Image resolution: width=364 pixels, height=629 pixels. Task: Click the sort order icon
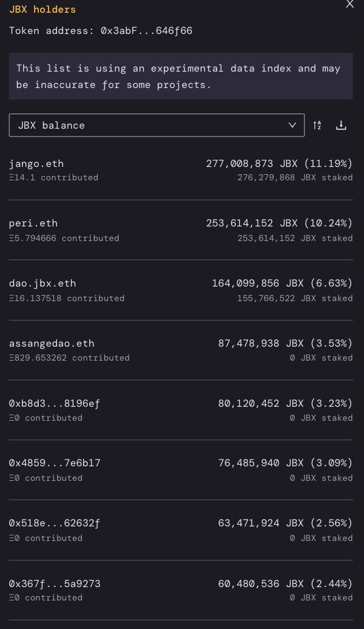[x=317, y=125]
